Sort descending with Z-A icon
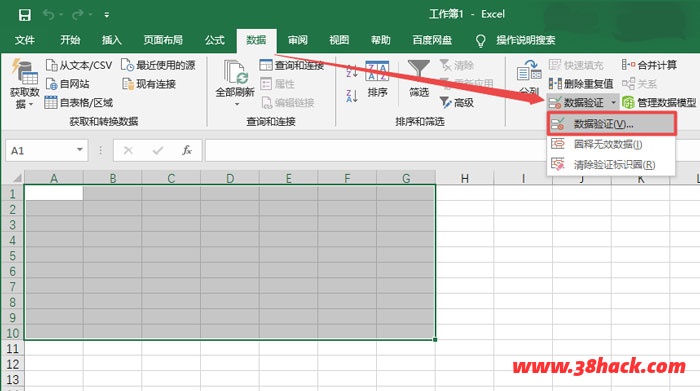 (x=352, y=96)
